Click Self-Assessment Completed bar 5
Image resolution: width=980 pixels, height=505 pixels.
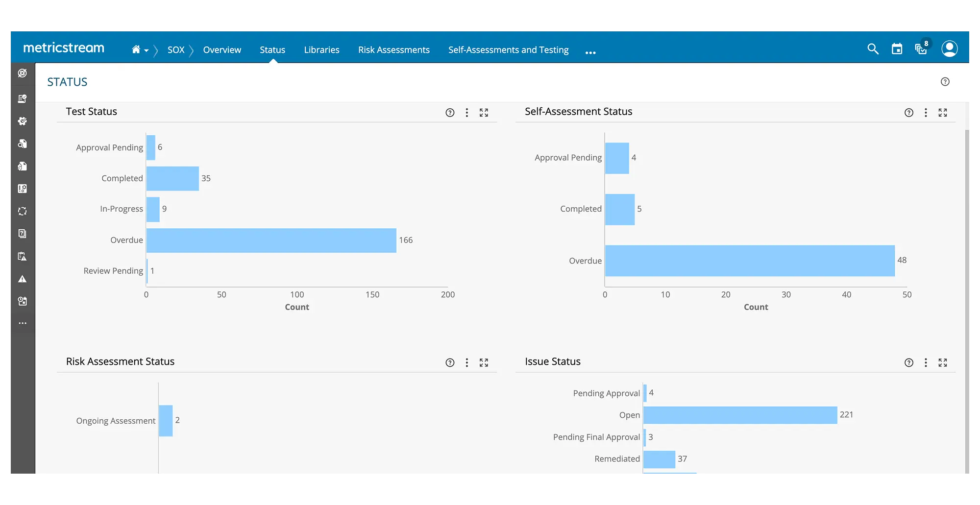620,210
